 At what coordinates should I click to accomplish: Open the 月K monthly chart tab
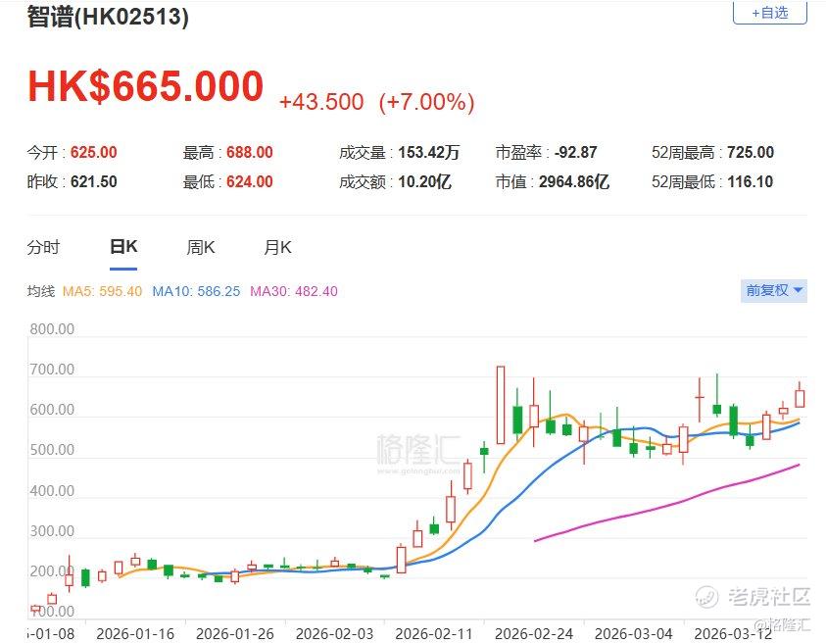coord(277,247)
